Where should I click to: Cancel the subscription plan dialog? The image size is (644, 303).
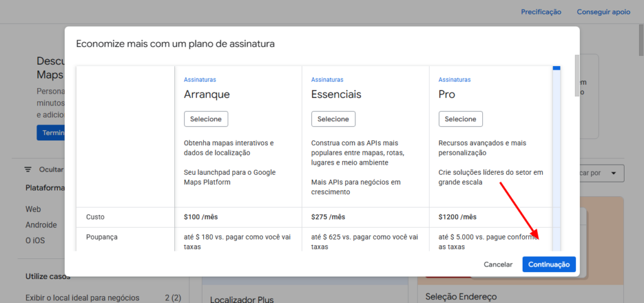pos(498,265)
